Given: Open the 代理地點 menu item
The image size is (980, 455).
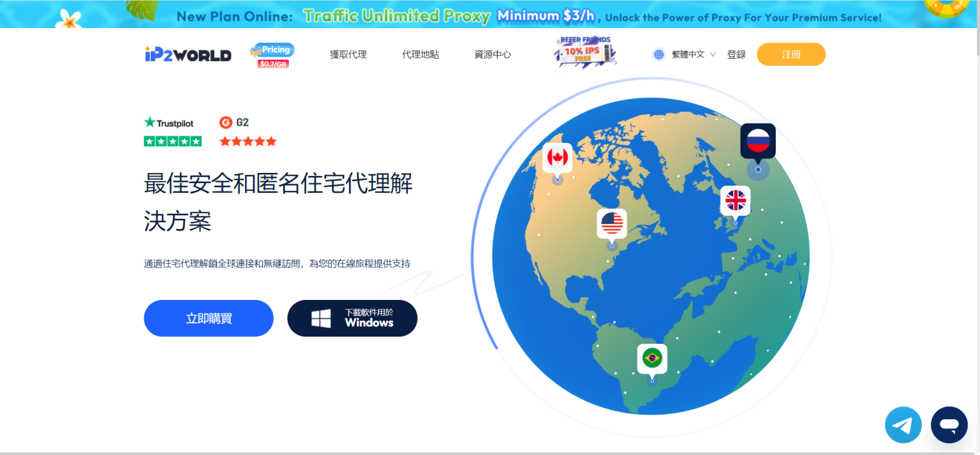Looking at the screenshot, I should point(420,54).
